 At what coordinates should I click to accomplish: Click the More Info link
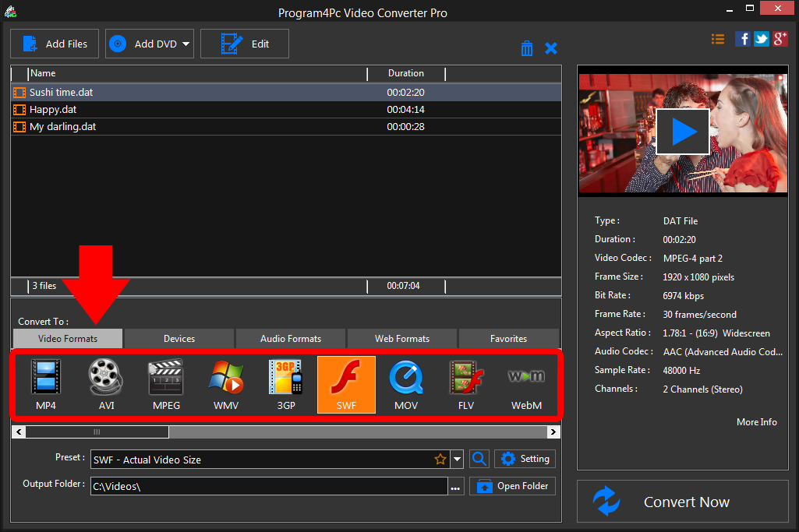(756, 422)
